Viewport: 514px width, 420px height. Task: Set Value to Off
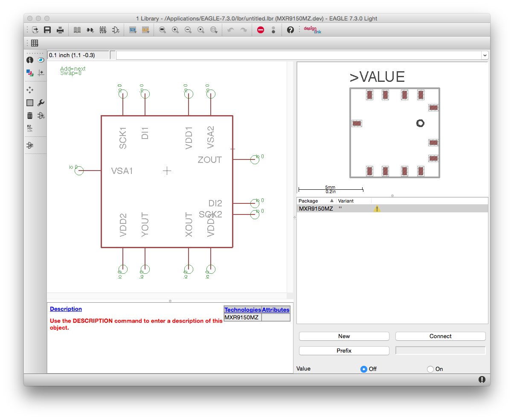(364, 369)
